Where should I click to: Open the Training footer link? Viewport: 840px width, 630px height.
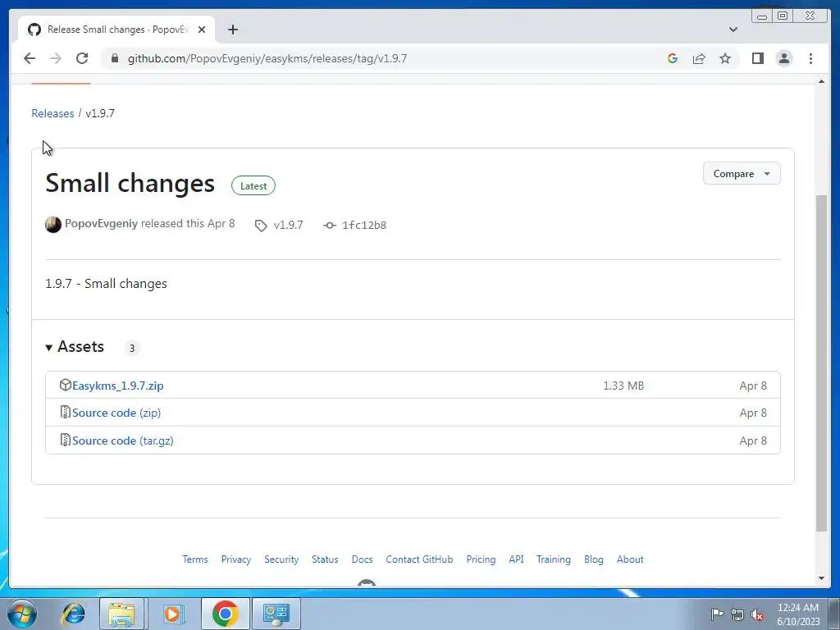(x=554, y=559)
